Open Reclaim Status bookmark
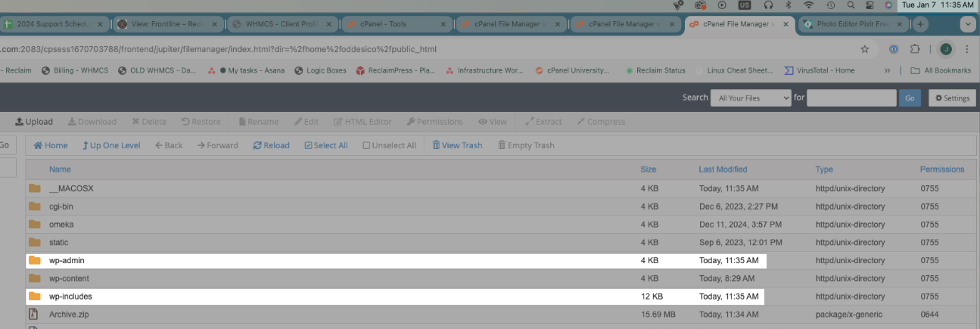The width and height of the screenshot is (980, 329). tap(655, 70)
